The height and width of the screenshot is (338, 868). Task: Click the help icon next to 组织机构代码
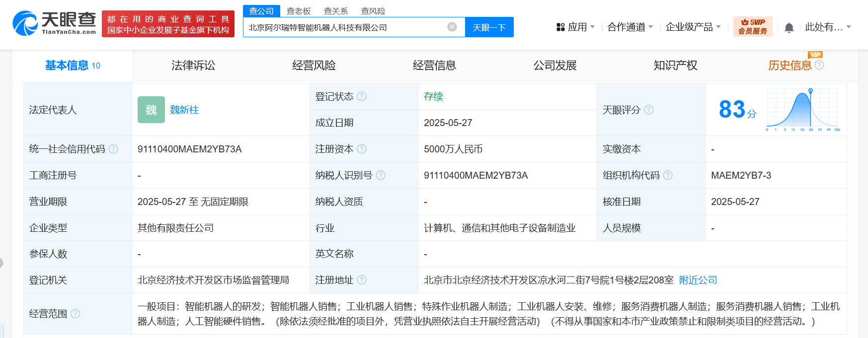point(668,175)
